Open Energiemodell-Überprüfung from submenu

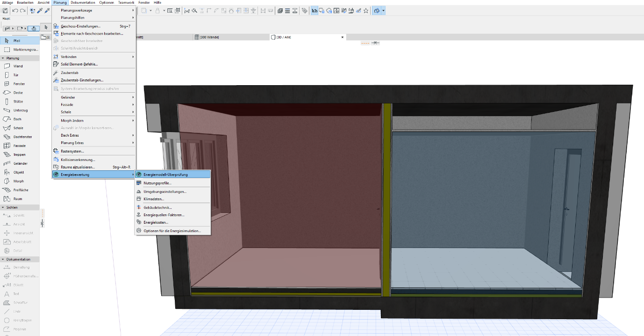[165, 175]
